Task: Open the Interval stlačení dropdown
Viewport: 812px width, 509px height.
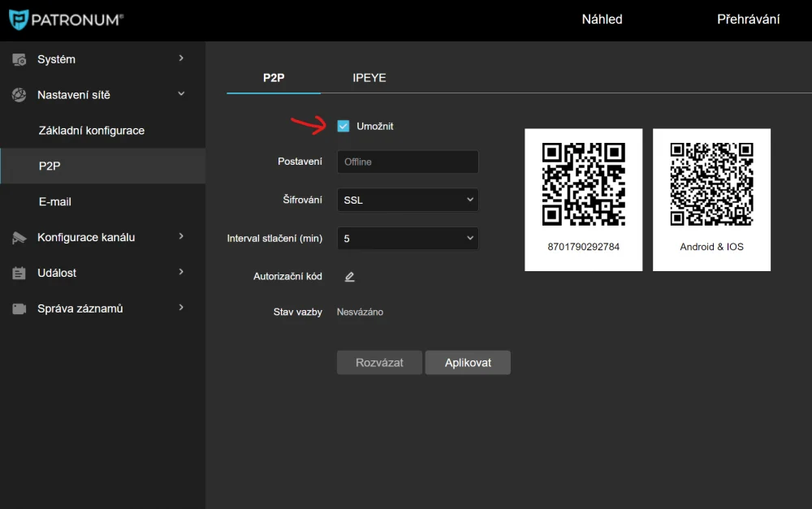Action: click(408, 238)
